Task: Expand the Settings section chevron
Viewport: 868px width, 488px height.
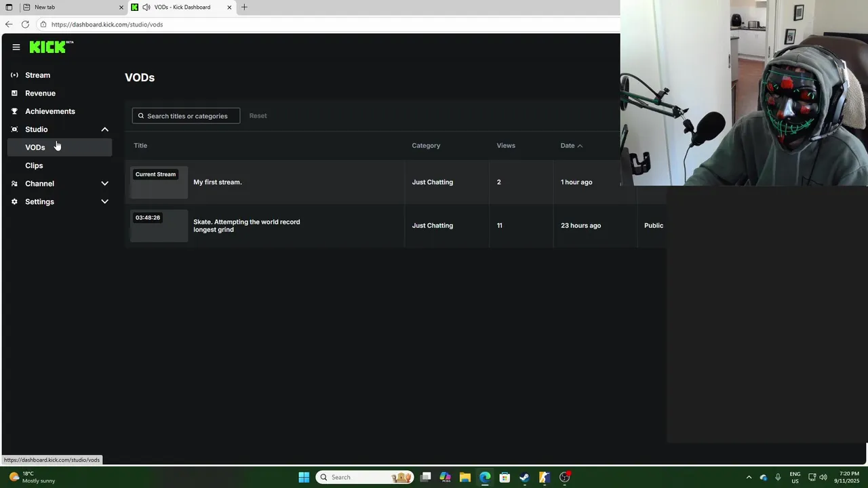Action: coord(104,202)
